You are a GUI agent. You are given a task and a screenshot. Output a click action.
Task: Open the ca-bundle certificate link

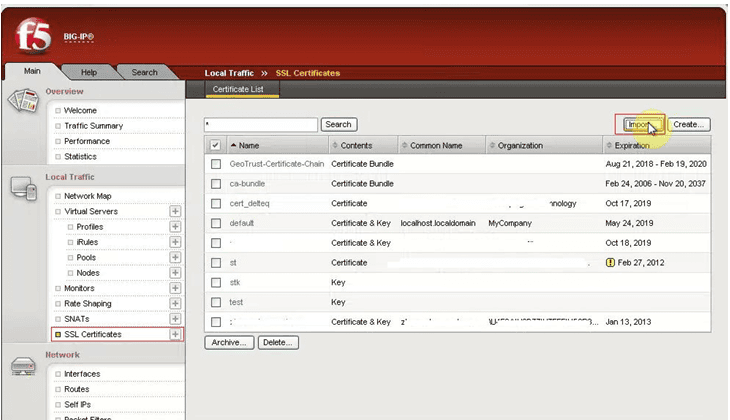click(247, 184)
